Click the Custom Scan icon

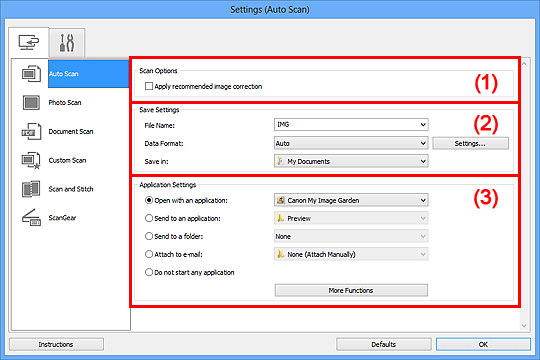tap(31, 161)
